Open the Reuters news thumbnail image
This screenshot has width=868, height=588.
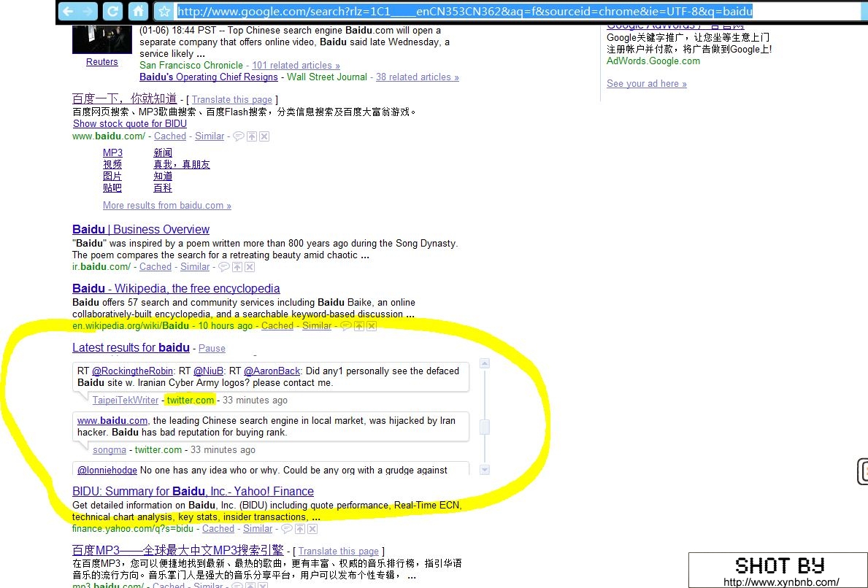pos(102,40)
